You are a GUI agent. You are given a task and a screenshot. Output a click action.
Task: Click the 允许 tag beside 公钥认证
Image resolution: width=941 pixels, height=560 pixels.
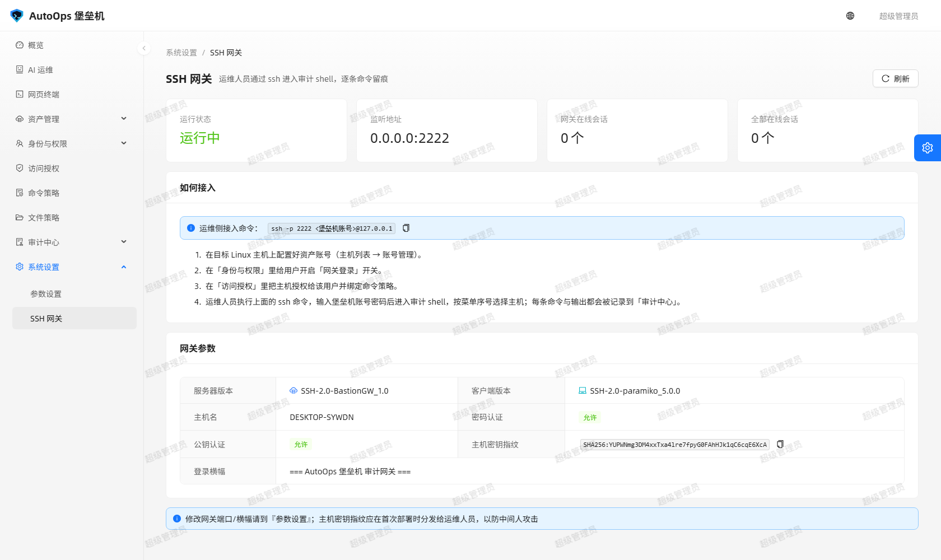pyautogui.click(x=301, y=444)
